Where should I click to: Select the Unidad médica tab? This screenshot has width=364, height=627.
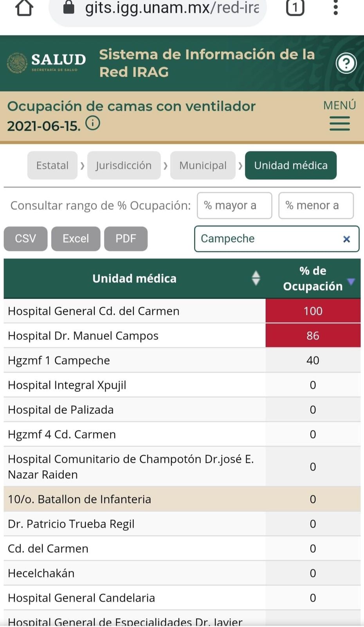290,165
